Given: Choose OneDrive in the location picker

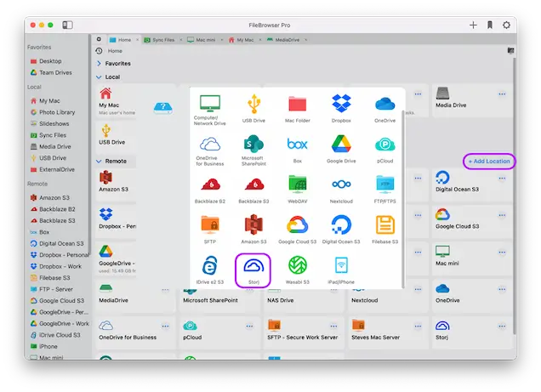Looking at the screenshot, I should 385,110.
